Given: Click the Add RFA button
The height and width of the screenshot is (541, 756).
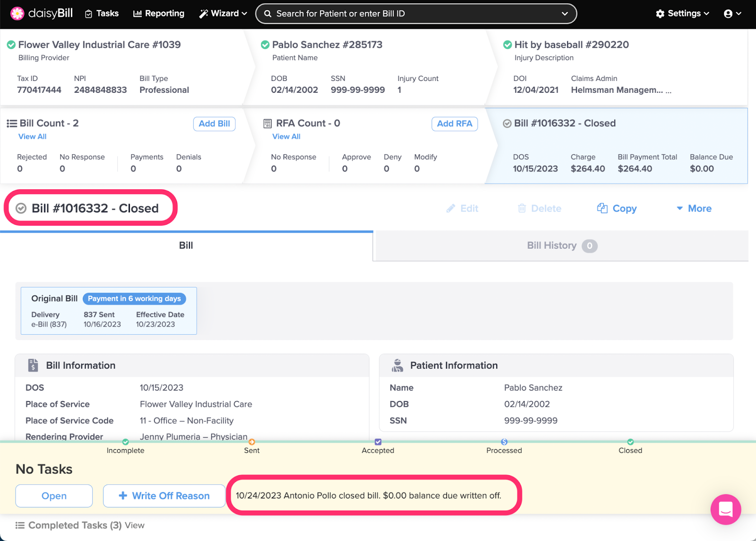Looking at the screenshot, I should (x=455, y=123).
